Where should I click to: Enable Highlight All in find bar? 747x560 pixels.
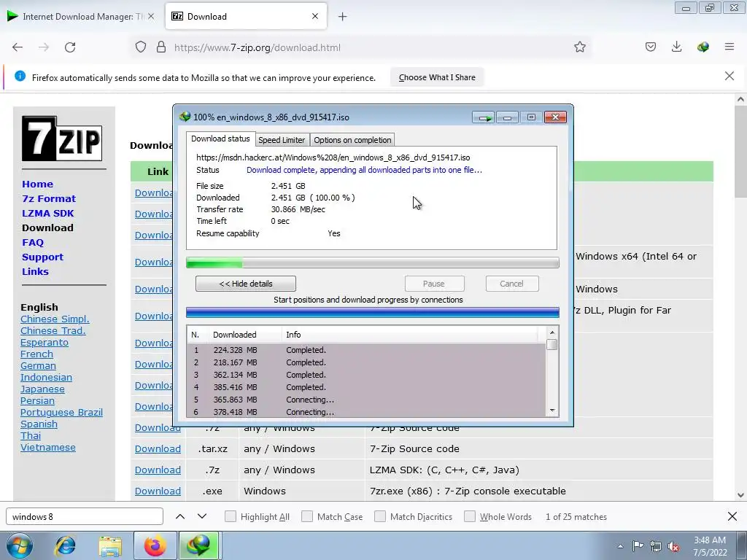click(x=231, y=516)
